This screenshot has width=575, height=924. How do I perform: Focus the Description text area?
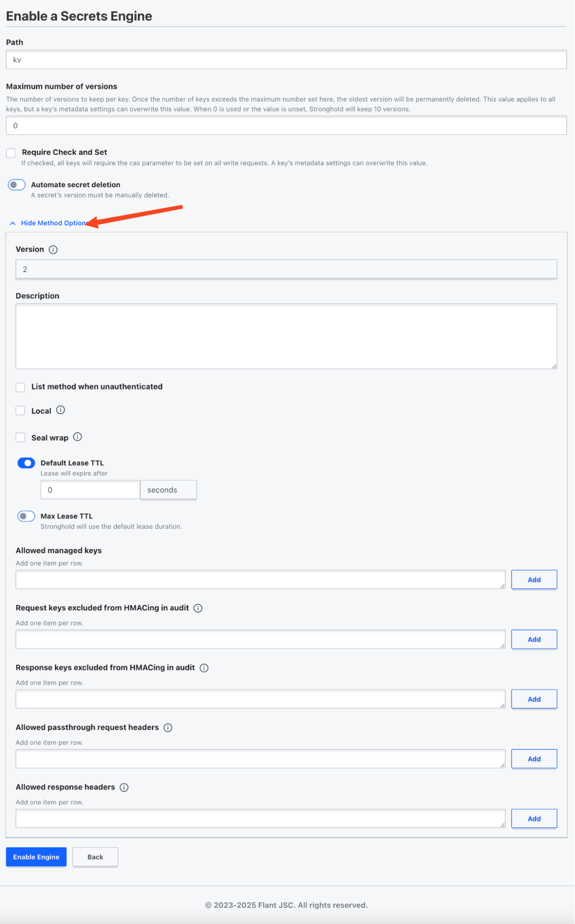click(x=286, y=336)
